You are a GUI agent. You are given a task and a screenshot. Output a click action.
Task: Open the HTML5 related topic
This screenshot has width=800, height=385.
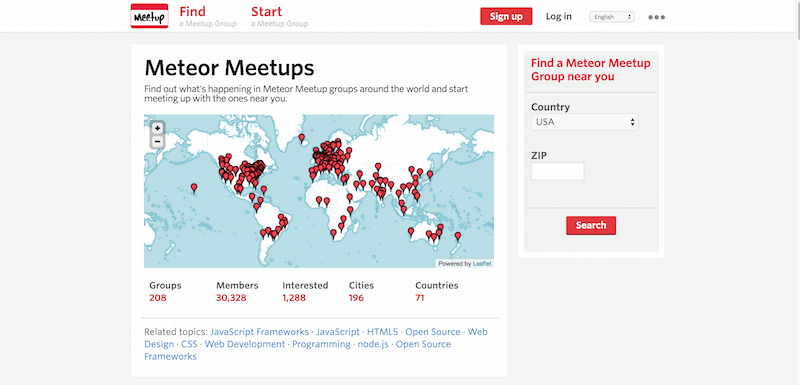tap(382, 332)
